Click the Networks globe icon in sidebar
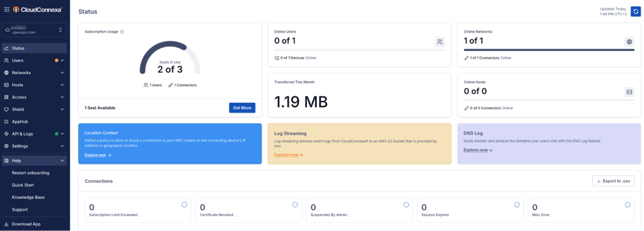Screen dimensions: 644x231 pos(6,73)
